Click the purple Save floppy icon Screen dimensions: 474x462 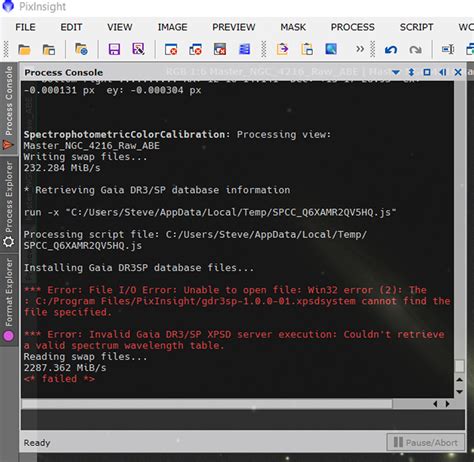[x=114, y=49]
